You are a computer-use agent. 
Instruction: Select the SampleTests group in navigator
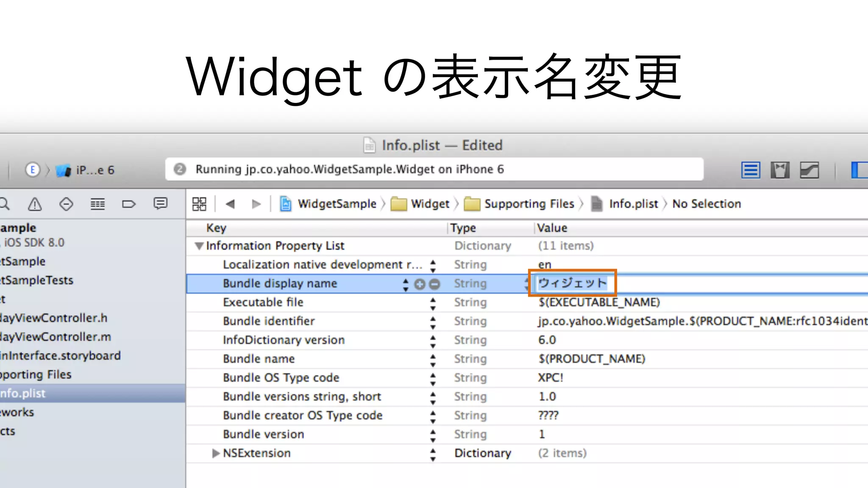(36, 280)
